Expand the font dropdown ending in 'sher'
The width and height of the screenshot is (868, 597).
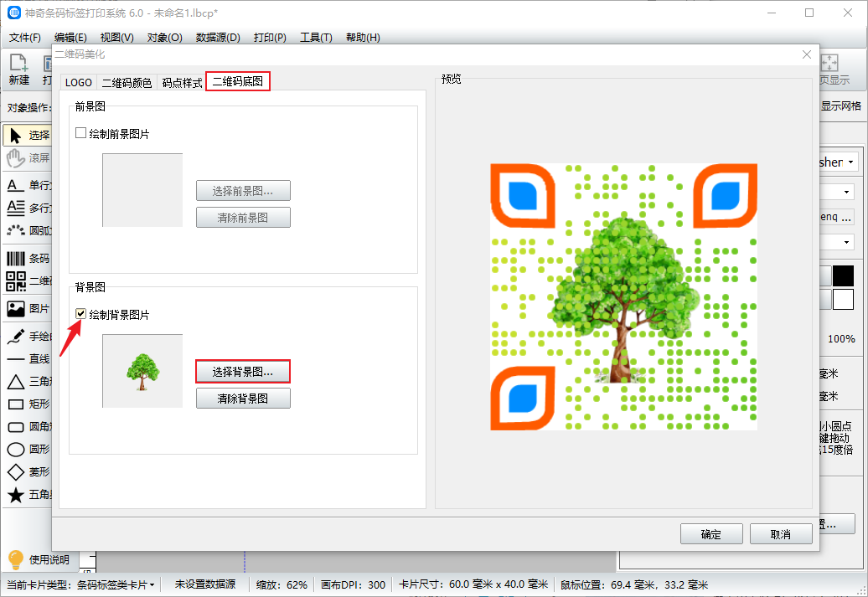[851, 162]
